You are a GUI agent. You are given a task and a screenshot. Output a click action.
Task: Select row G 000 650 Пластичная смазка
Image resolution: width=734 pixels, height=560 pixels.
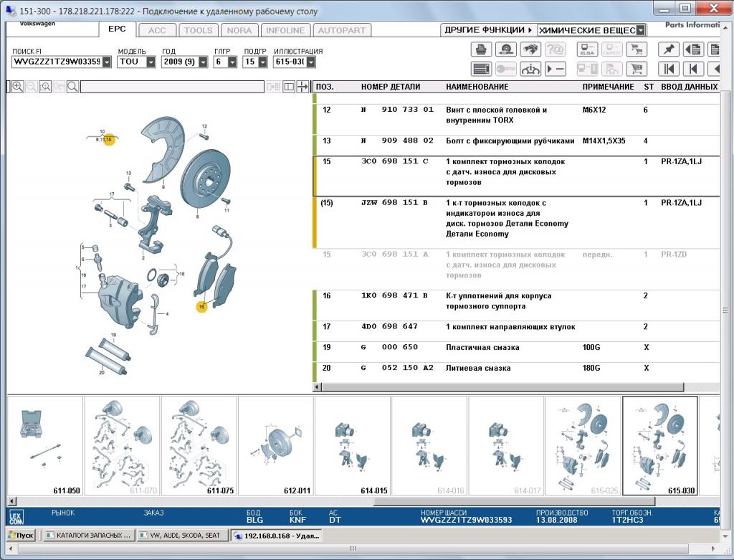(x=517, y=351)
